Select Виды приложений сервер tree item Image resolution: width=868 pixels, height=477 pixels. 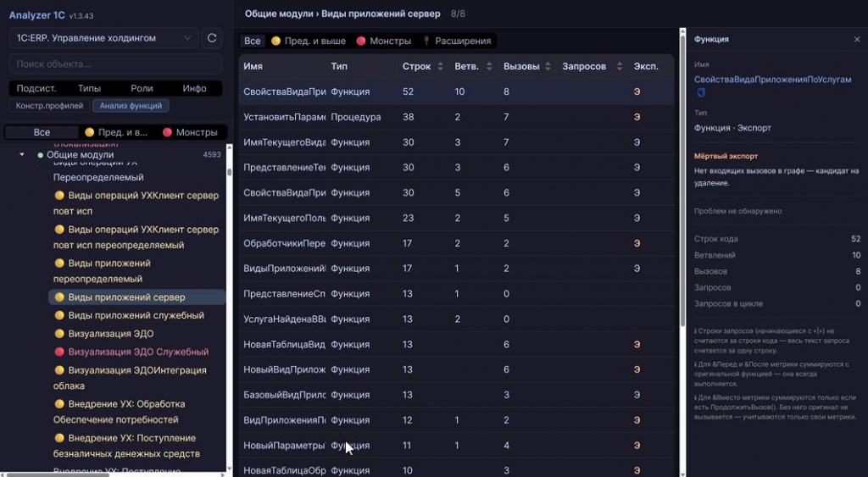136,297
